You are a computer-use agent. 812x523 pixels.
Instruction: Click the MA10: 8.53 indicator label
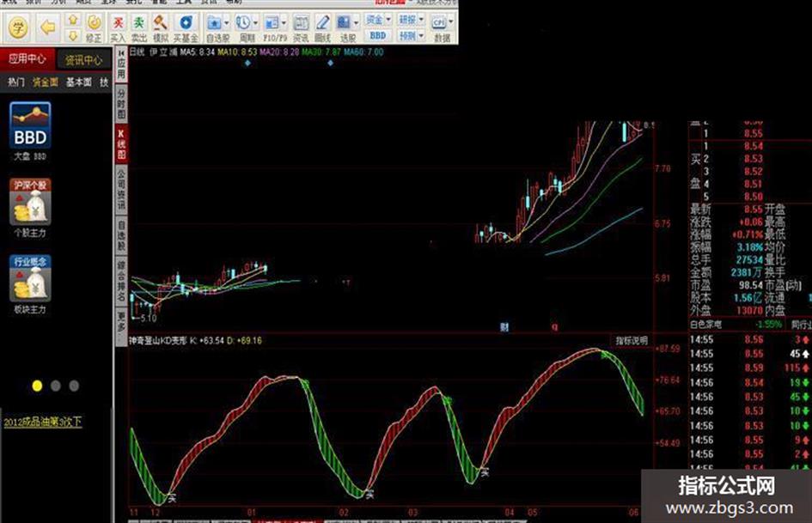[237, 52]
